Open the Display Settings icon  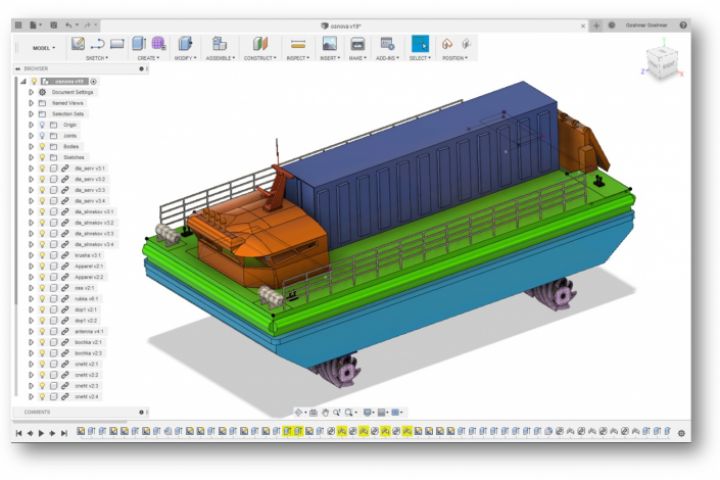click(368, 412)
